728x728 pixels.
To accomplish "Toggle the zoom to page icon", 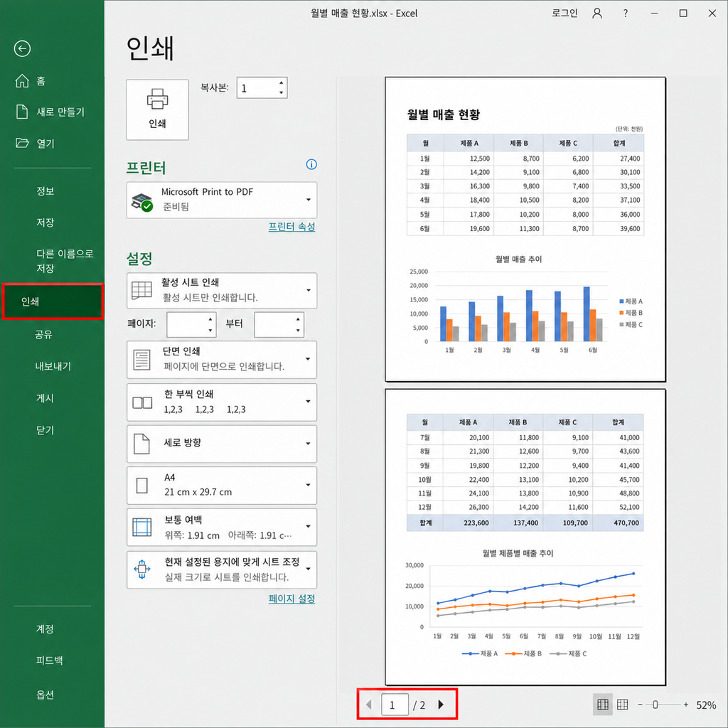I will [x=622, y=705].
